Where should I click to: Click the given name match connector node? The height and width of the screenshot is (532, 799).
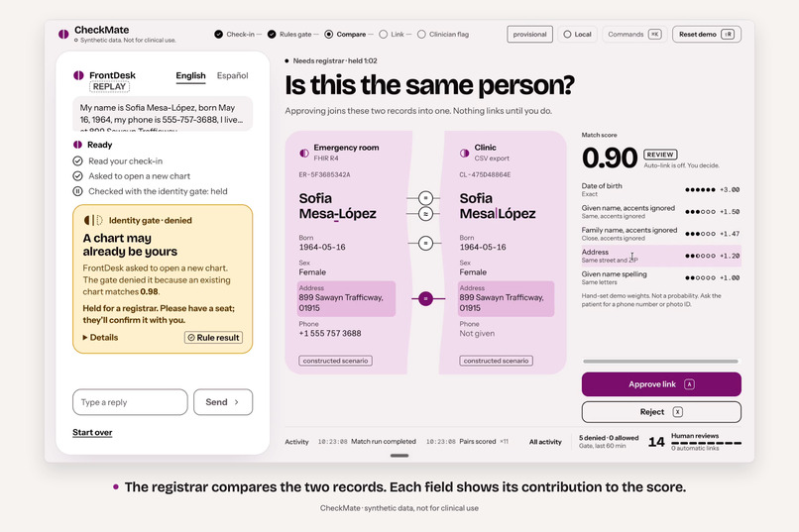click(425, 197)
